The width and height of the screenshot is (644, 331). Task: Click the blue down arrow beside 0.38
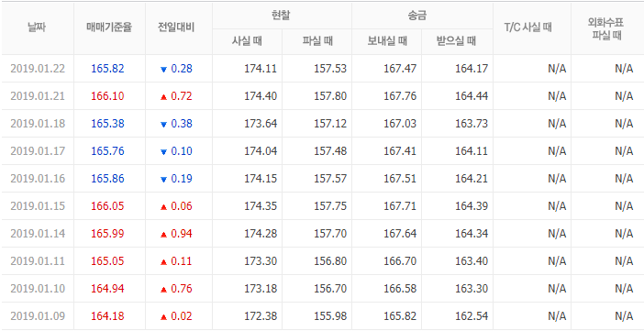click(x=163, y=125)
